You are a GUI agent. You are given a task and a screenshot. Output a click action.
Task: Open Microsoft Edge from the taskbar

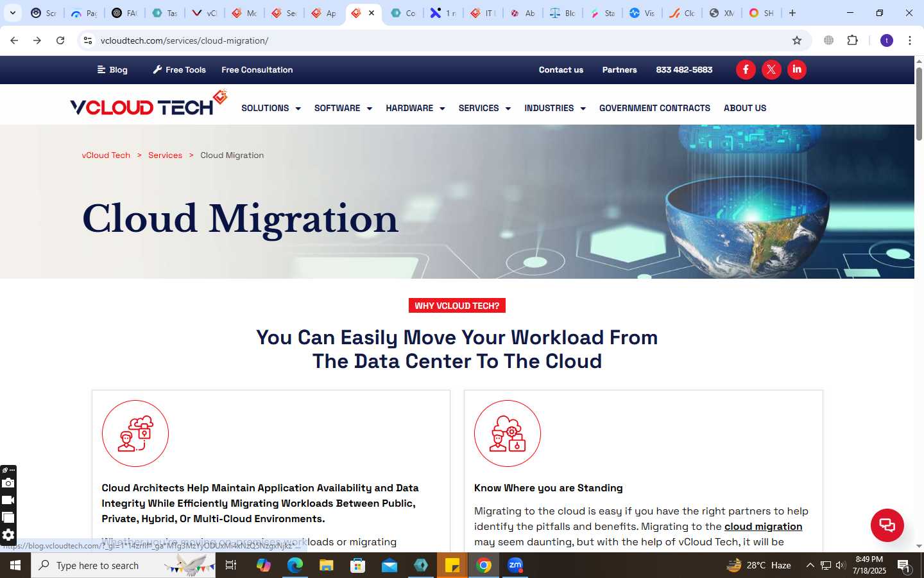click(295, 565)
